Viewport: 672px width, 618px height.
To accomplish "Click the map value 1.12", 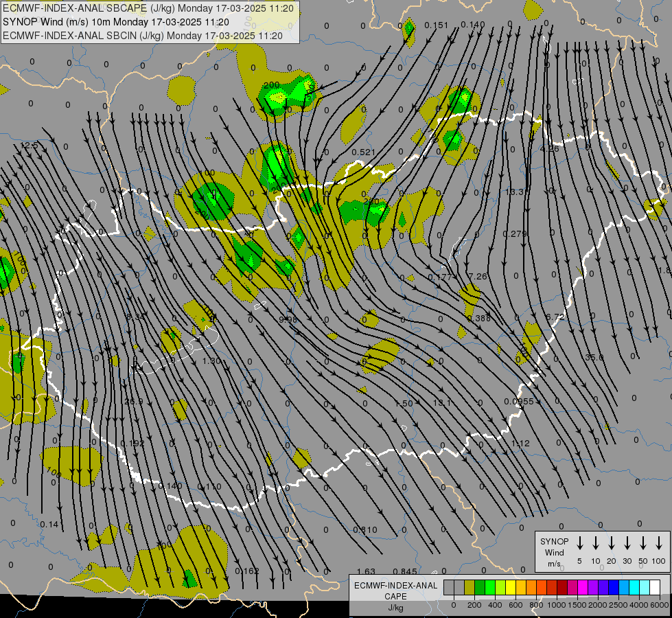I will coord(520,444).
